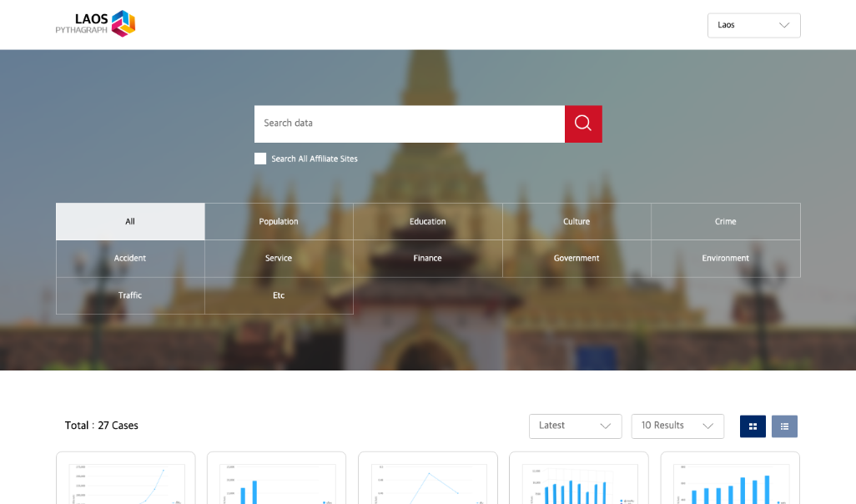Select the All category tab

coord(130,222)
